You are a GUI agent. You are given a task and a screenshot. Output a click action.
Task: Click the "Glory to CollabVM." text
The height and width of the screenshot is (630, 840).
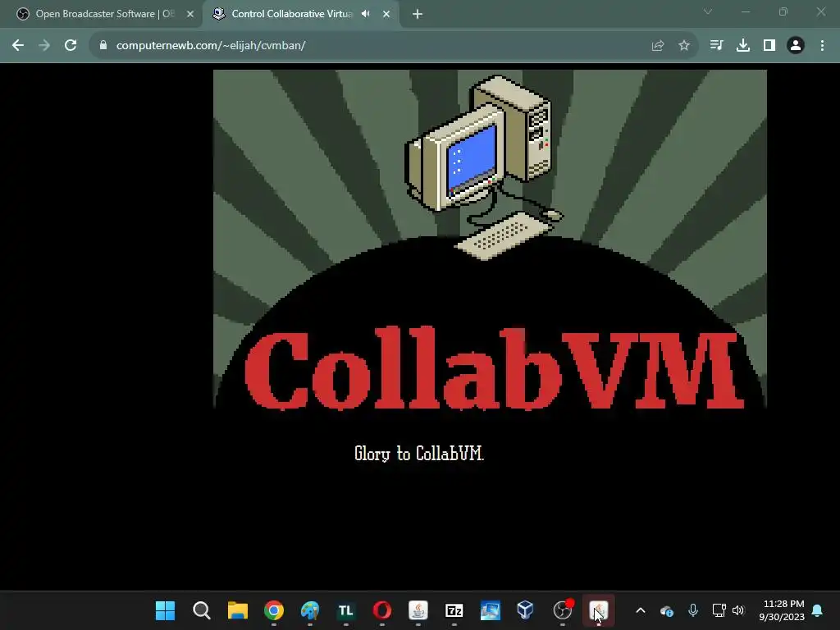click(419, 454)
